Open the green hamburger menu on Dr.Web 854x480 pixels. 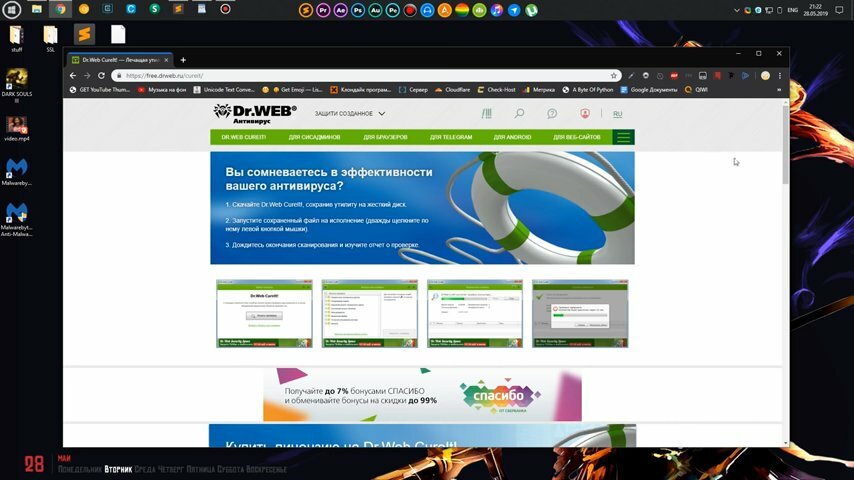click(x=624, y=137)
